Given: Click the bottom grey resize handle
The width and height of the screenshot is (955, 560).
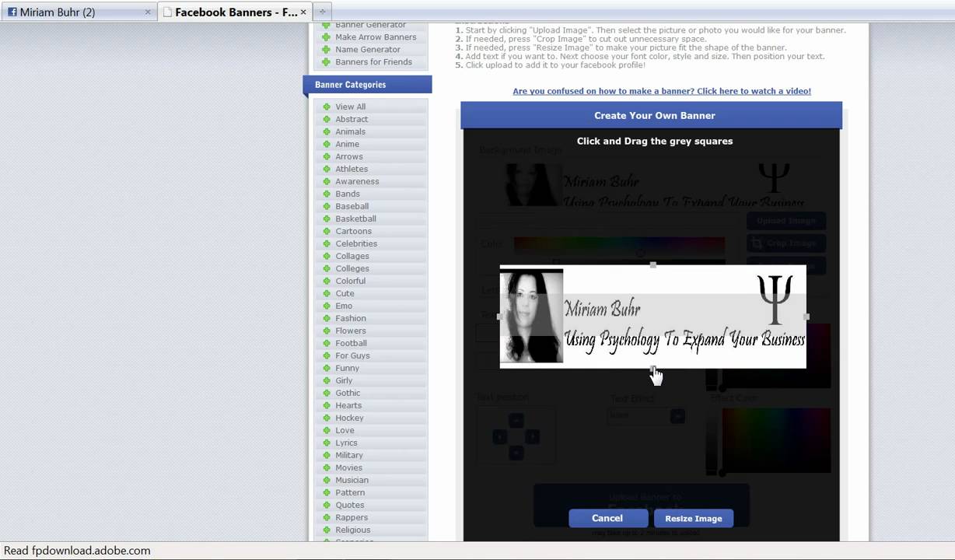Looking at the screenshot, I should 653,369.
